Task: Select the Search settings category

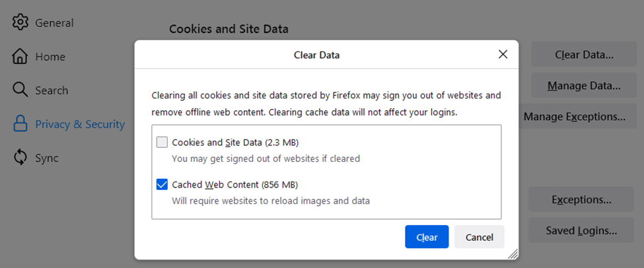Action: click(52, 90)
